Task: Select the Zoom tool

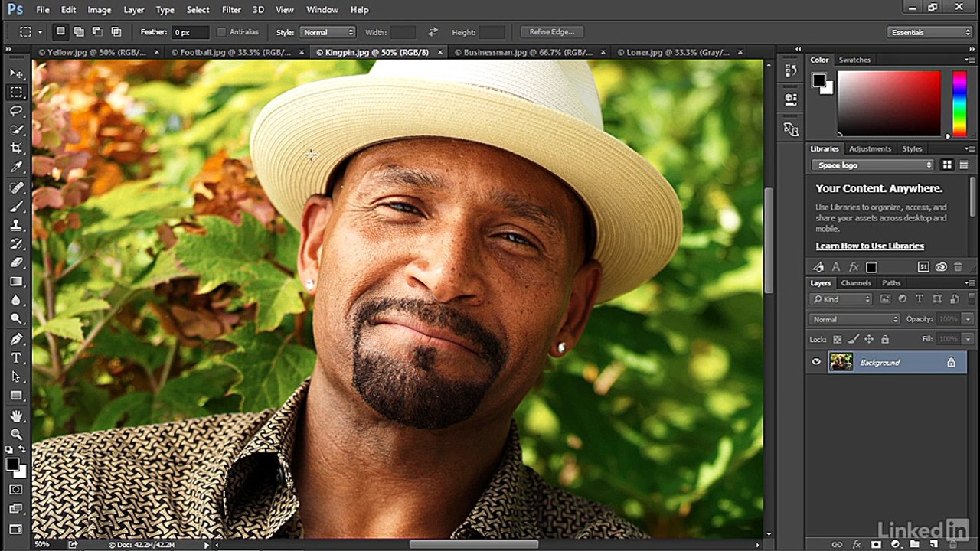Action: click(17, 434)
